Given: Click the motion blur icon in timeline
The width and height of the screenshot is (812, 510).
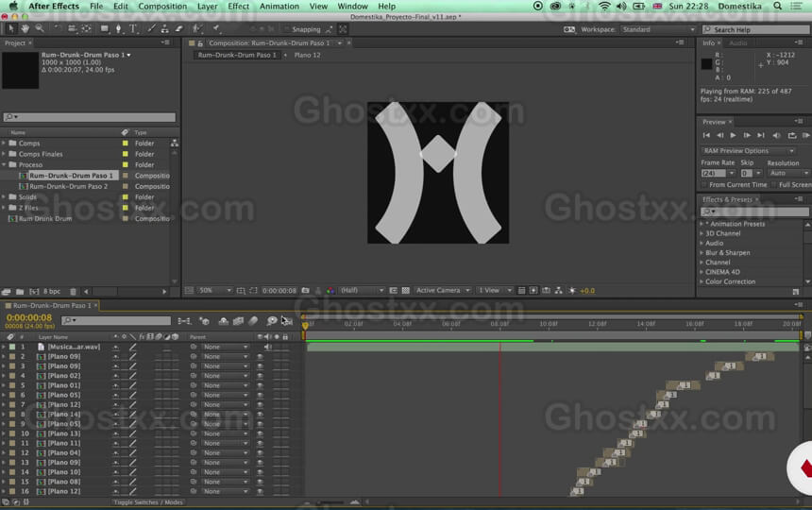Looking at the screenshot, I should pos(253,321).
